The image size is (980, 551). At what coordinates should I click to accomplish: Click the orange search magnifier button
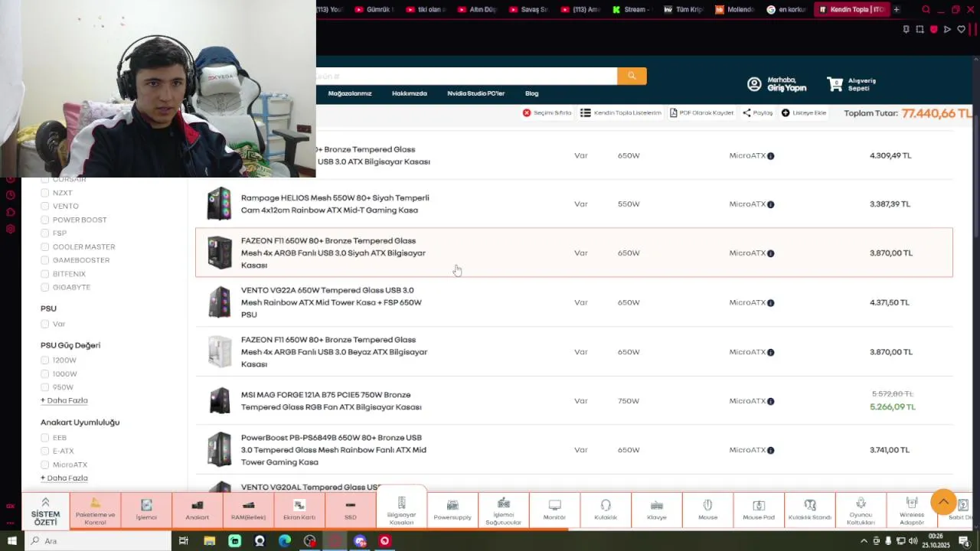pyautogui.click(x=632, y=76)
